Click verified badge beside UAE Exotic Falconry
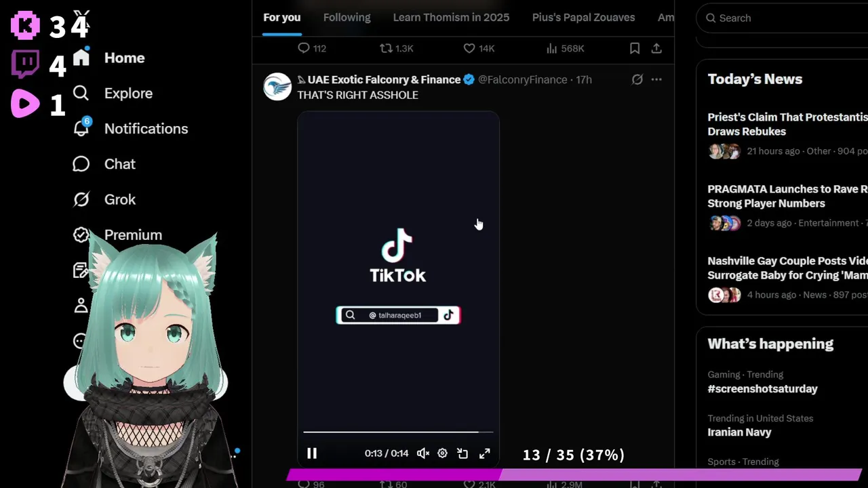868x488 pixels. (469, 79)
